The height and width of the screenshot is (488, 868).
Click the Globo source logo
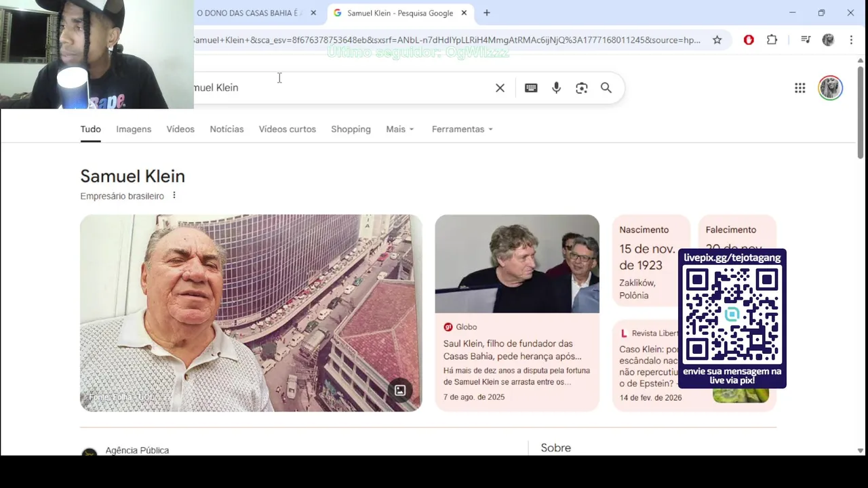coord(448,327)
